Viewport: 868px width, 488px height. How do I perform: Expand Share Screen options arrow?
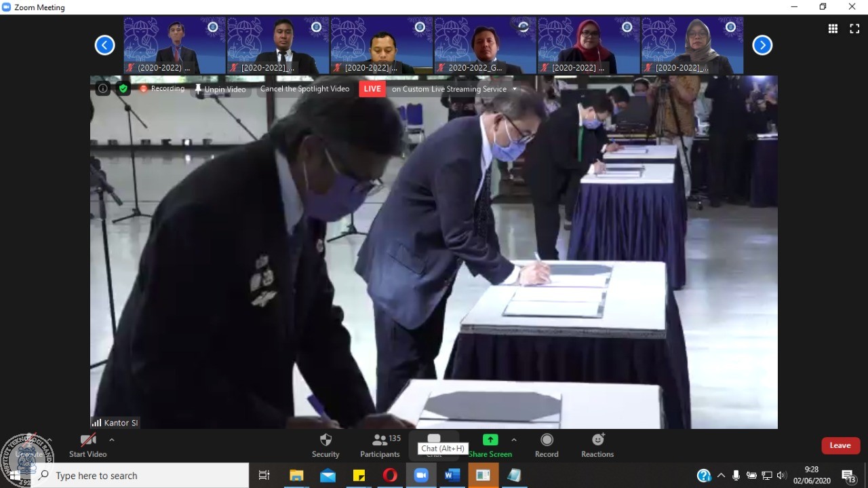tap(513, 440)
